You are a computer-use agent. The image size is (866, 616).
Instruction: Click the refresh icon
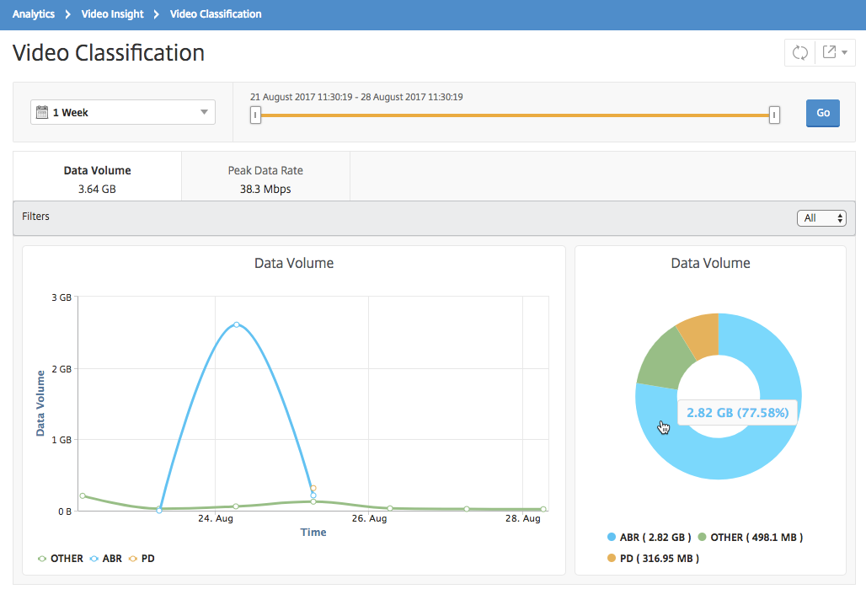[799, 52]
